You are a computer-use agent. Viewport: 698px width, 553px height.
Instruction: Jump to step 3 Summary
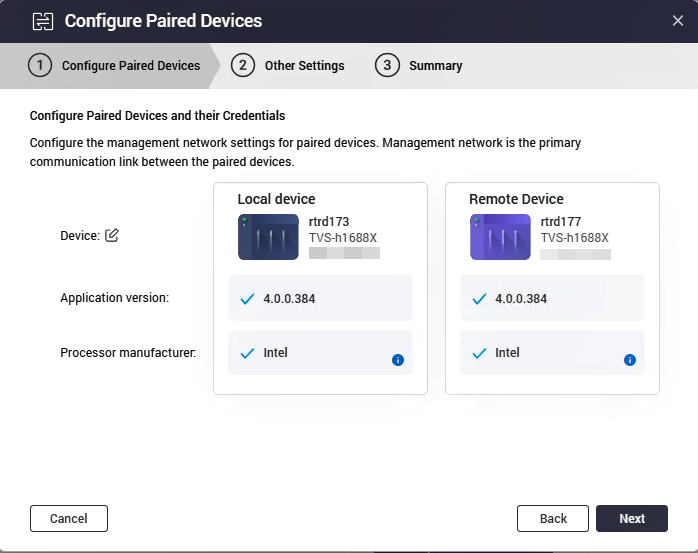tap(420, 66)
